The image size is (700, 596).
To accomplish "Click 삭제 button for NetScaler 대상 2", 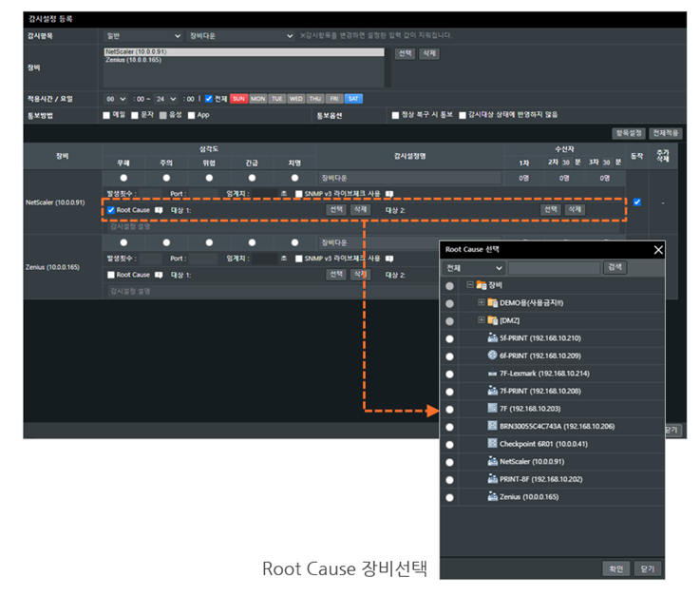I will coord(575,209).
